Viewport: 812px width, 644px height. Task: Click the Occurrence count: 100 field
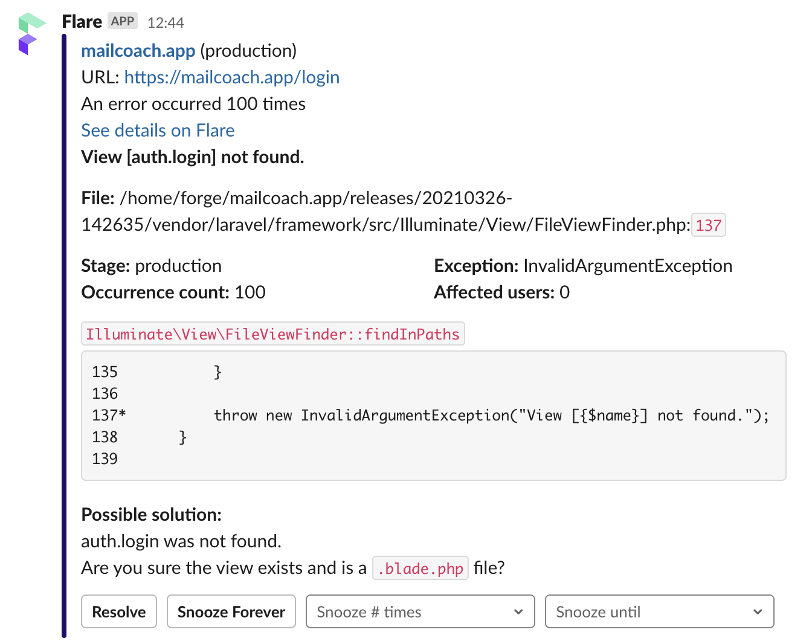[173, 292]
